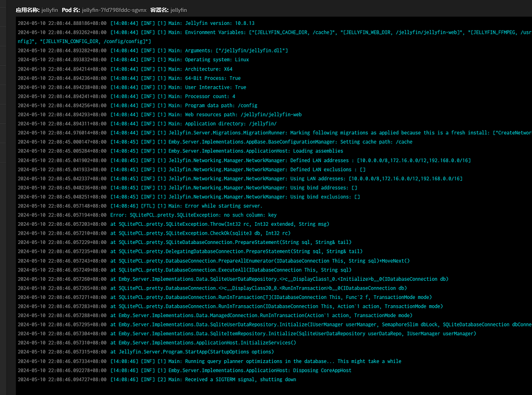Click the 'ApplicationHost.InitializeServices()' stack line
This screenshot has height=395, width=532.
click(x=157, y=343)
